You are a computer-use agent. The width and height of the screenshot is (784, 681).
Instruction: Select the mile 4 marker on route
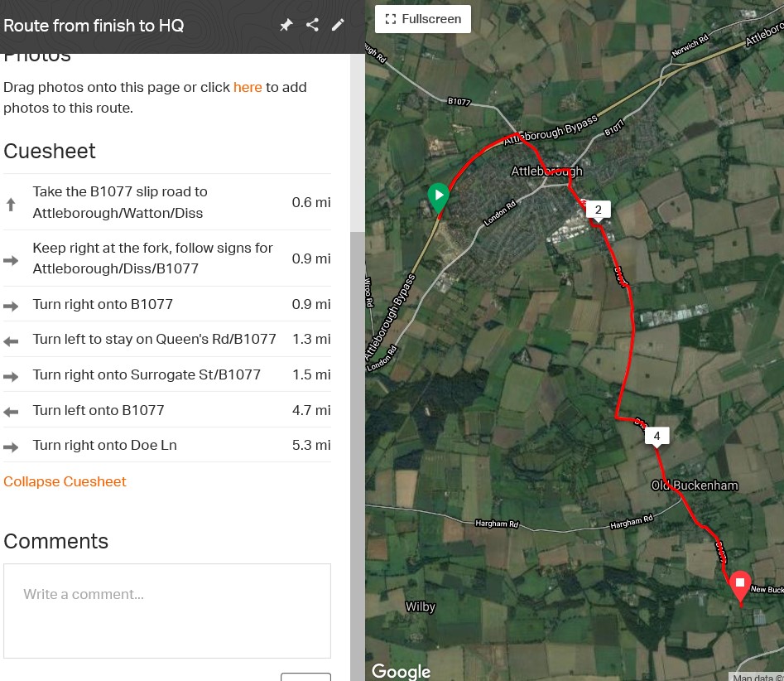coord(657,437)
